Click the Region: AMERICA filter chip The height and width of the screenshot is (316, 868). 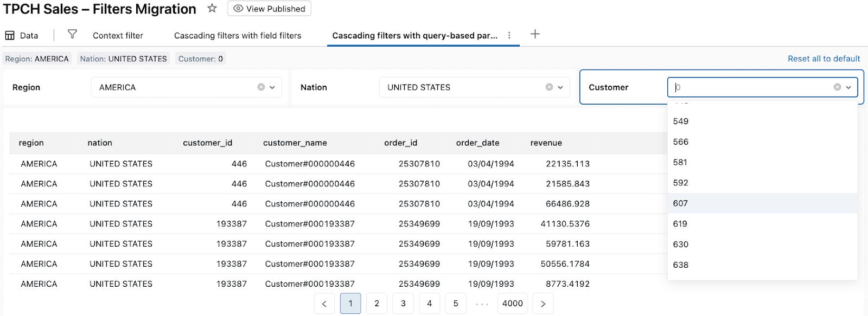click(37, 59)
